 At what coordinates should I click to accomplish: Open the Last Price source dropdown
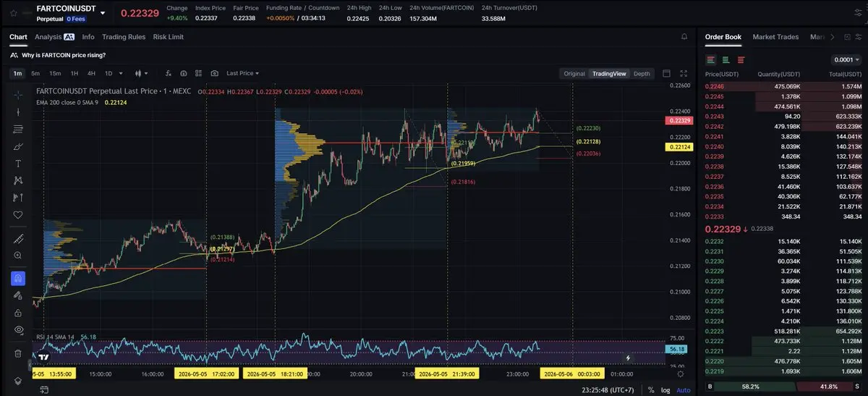click(x=242, y=73)
